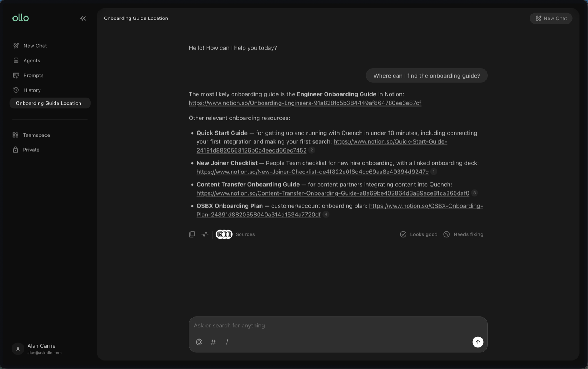
Task: Focus the Ask or search for anything field
Action: [x=338, y=325]
